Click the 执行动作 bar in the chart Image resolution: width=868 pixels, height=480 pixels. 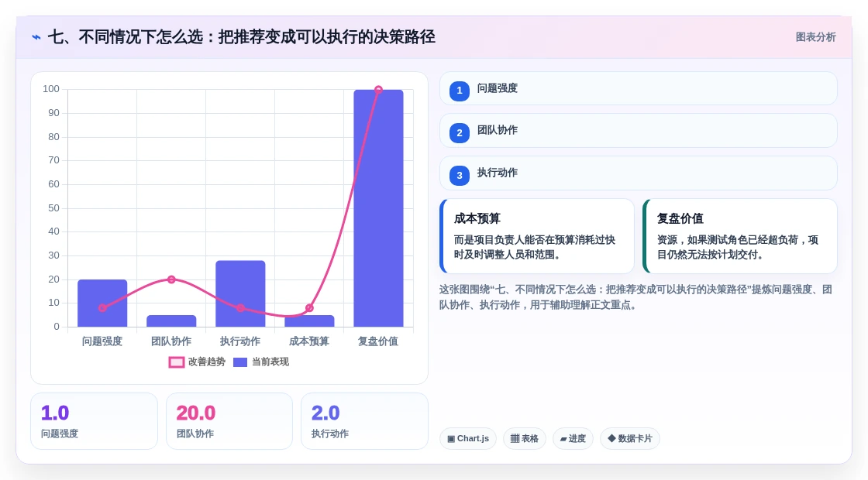pos(240,293)
